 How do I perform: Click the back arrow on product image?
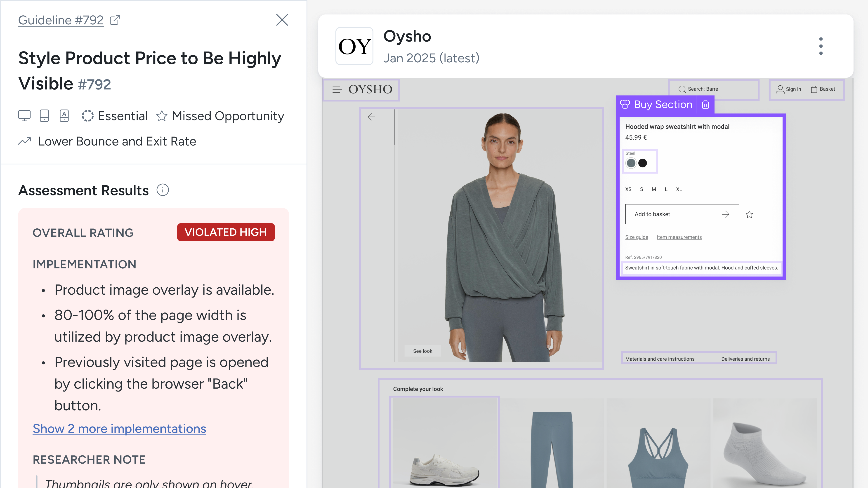click(371, 117)
